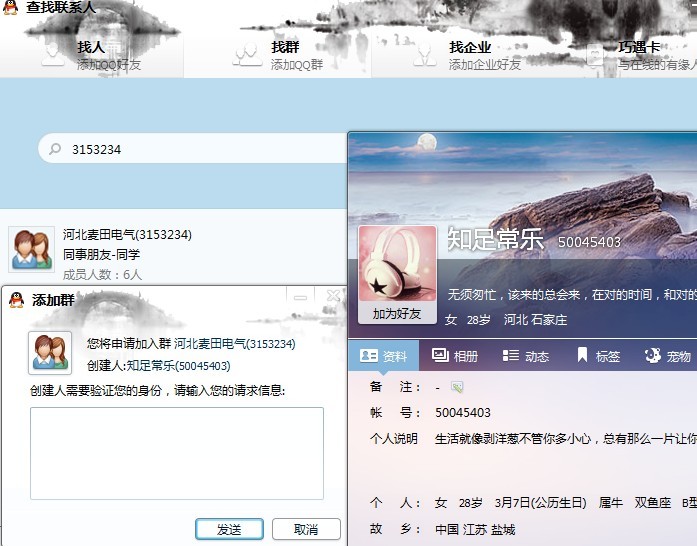Click the hometown value 中国 江苏 盐城
Image resolution: width=697 pixels, height=546 pixels.
(x=475, y=529)
